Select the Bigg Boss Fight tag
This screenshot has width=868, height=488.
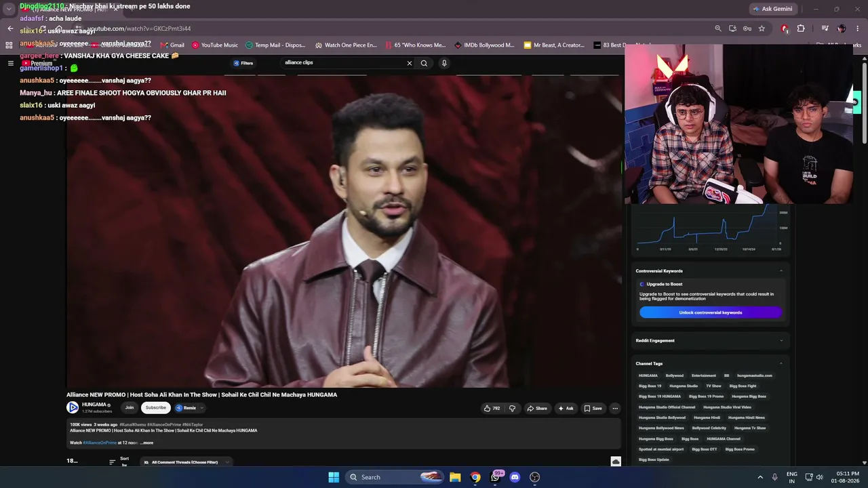click(743, 386)
